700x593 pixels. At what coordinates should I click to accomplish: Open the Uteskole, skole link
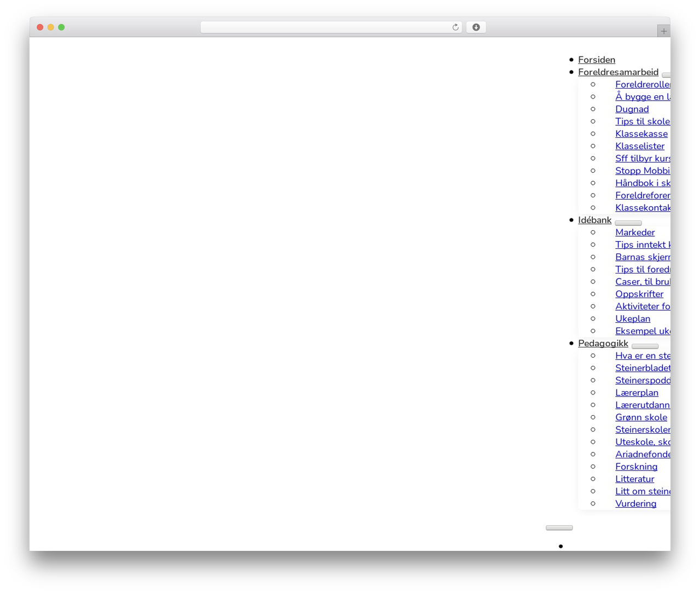pos(643,441)
